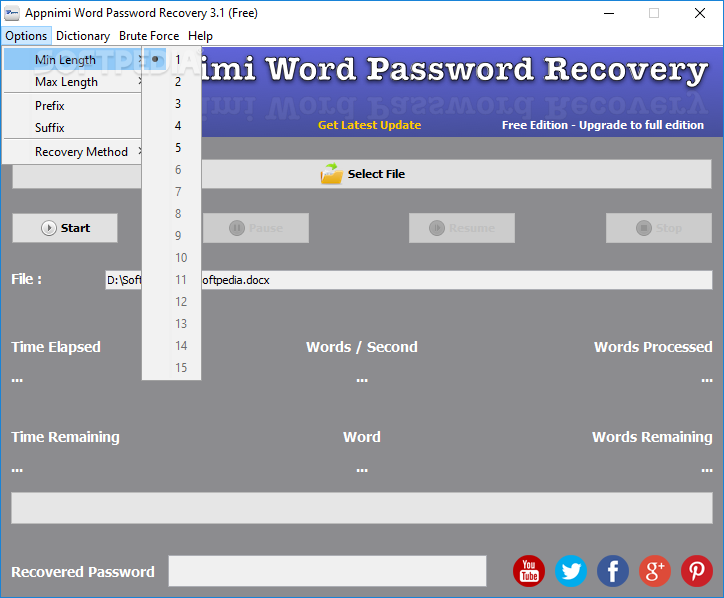Viewport: 724px width, 598px height.
Task: Expand the Recovery Method submenu
Action: [72, 152]
